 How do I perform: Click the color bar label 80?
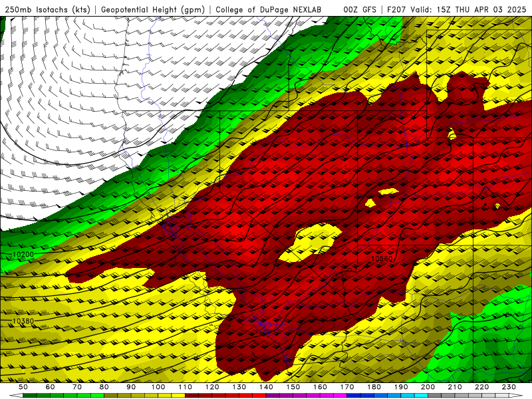click(x=104, y=387)
